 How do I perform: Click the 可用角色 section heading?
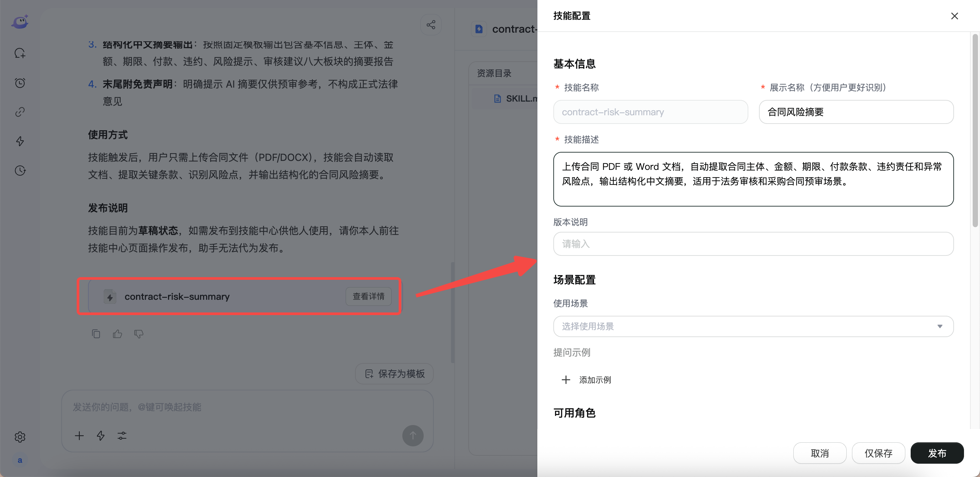pos(574,412)
